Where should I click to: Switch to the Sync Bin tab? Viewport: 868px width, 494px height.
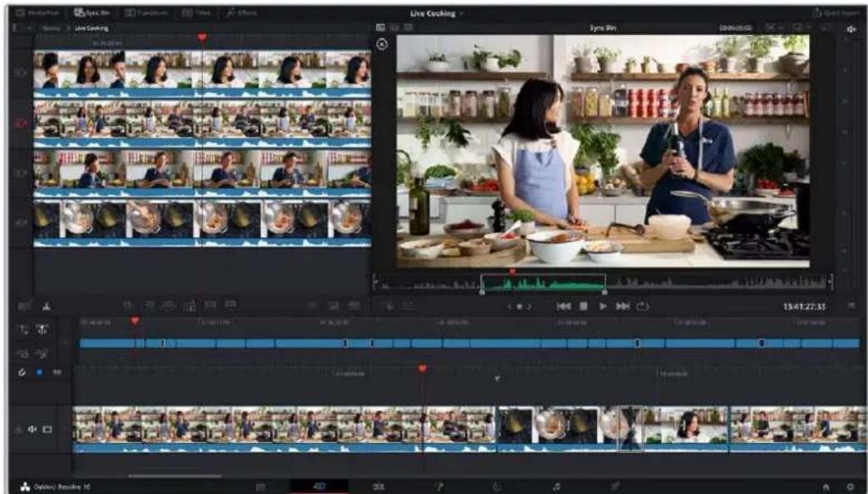91,12
